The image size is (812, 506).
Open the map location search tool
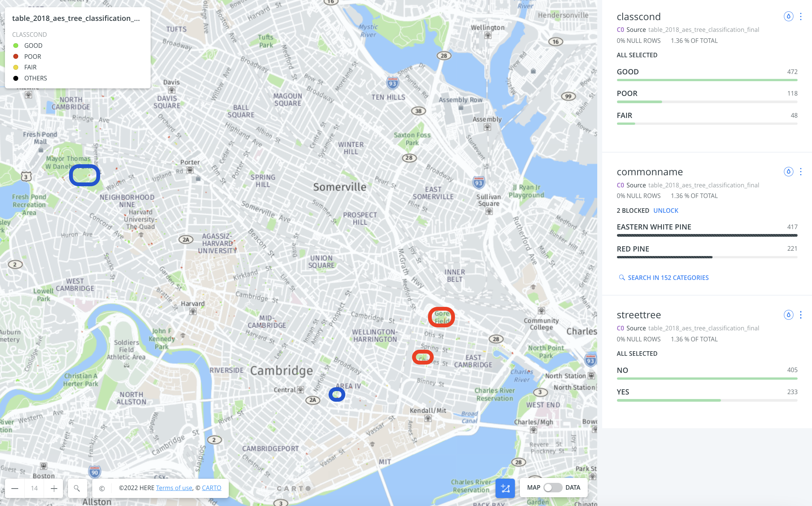click(77, 488)
